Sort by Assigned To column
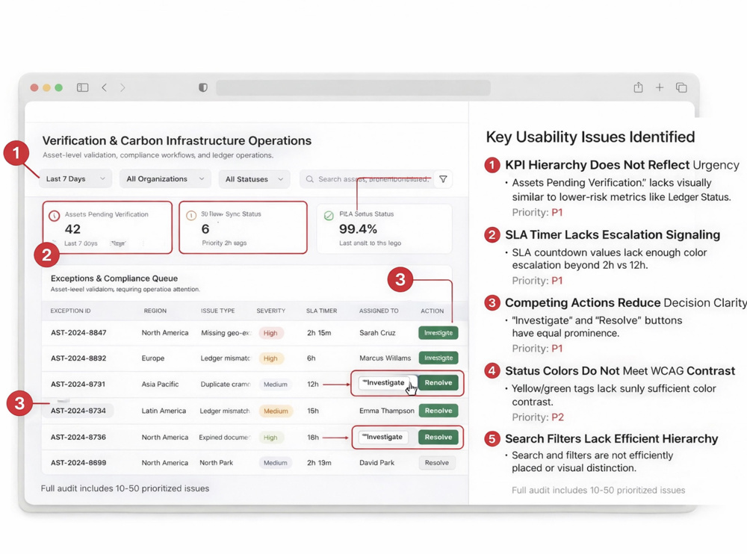Image resolution: width=747 pixels, height=560 pixels. [379, 311]
